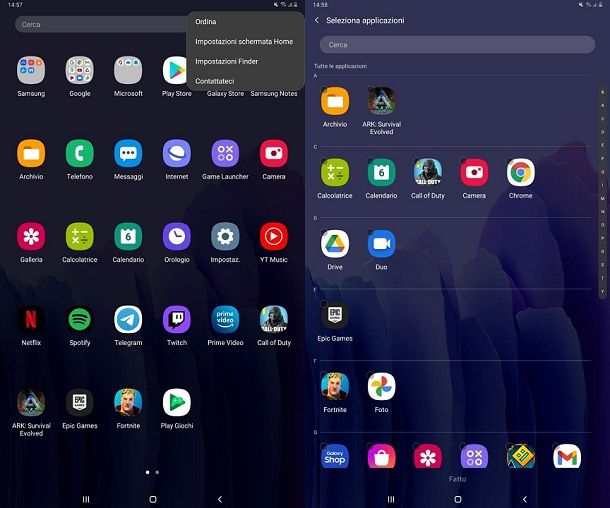Go back from Seleziona applicazioni header arrow
Image resolution: width=610 pixels, height=508 pixels.
pyautogui.click(x=317, y=20)
